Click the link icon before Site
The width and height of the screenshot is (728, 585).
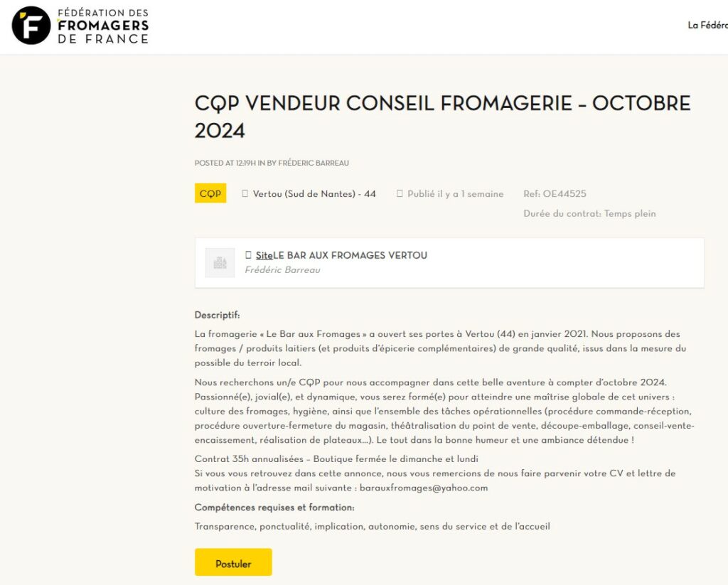pos(248,255)
